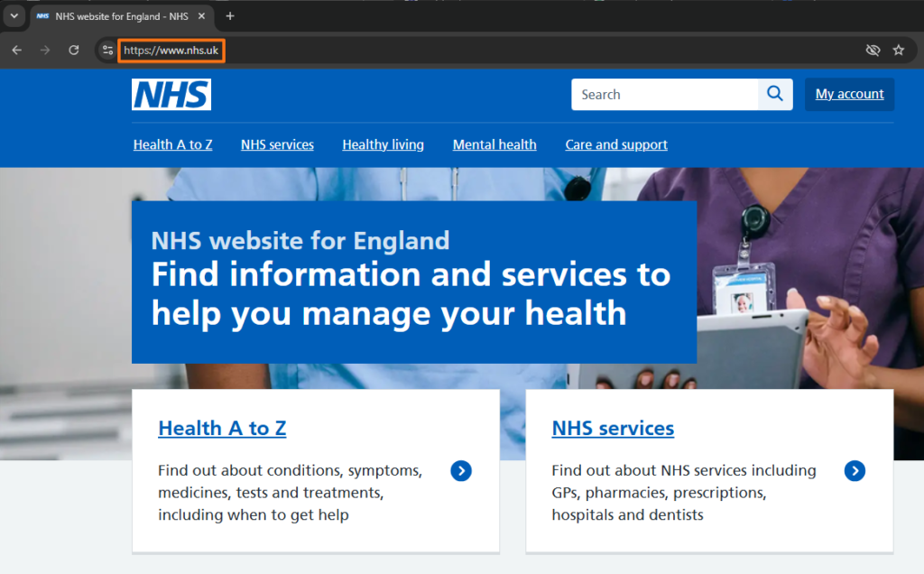924x574 pixels.
Task: Click the My account button
Action: 850,94
